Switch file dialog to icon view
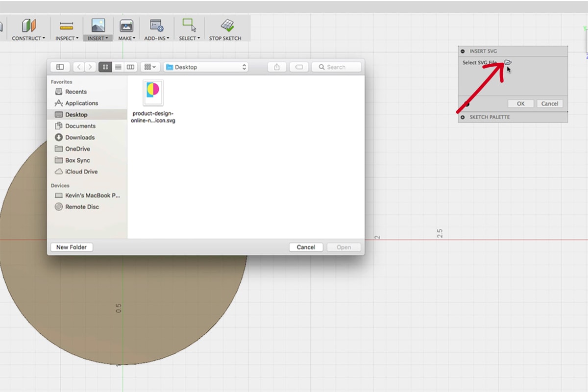This screenshot has width=588, height=392. click(105, 67)
